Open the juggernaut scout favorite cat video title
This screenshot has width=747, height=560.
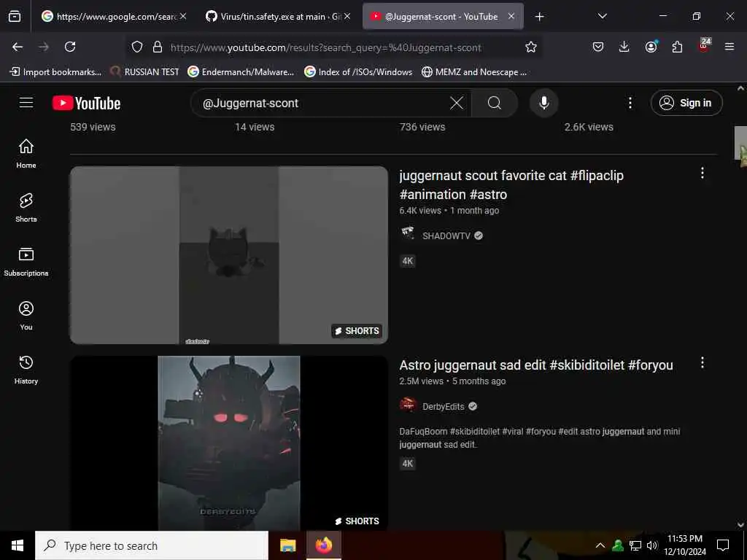(x=511, y=184)
